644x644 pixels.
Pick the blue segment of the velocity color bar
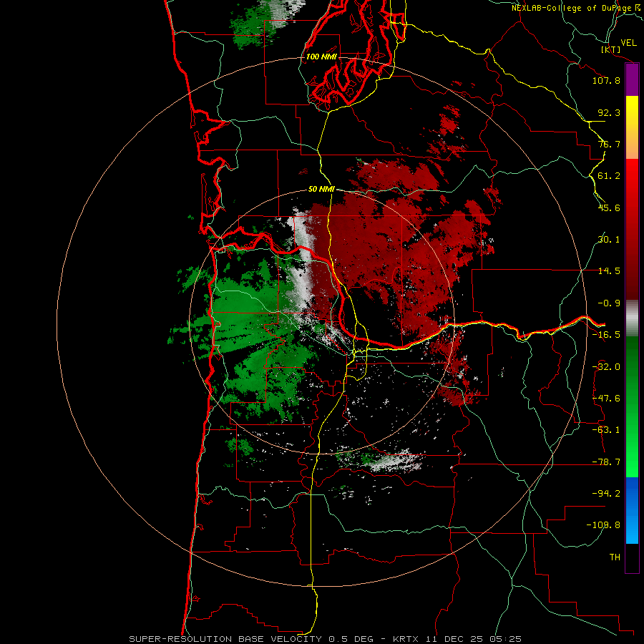click(x=632, y=510)
